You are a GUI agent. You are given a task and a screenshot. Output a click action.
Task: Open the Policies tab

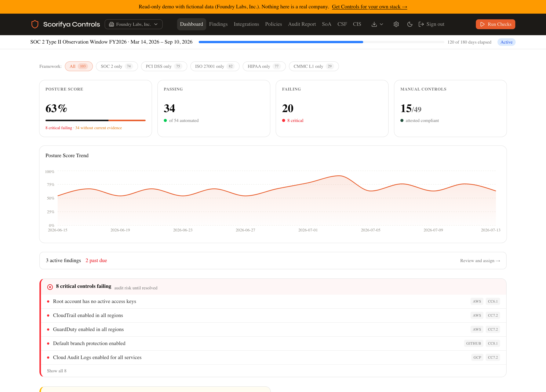point(274,24)
